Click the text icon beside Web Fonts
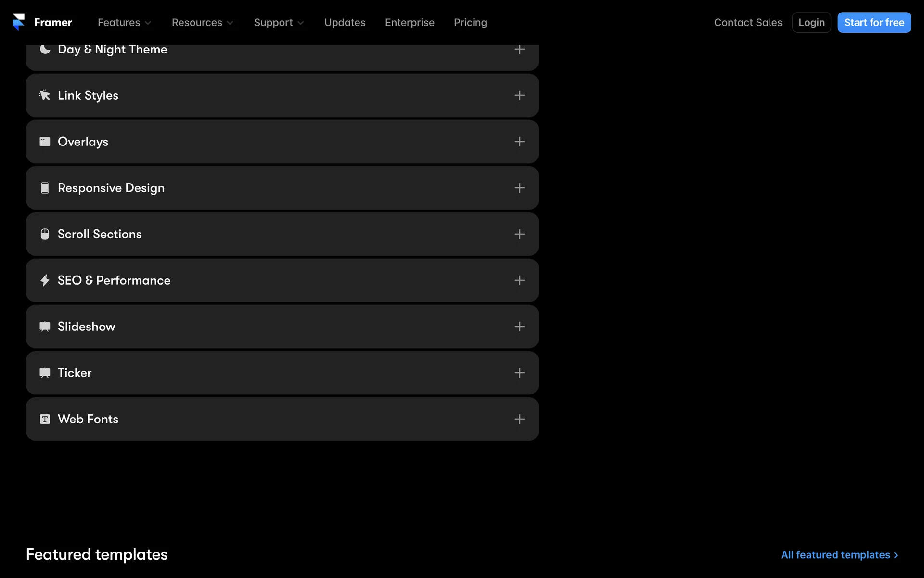924x578 pixels. click(x=45, y=419)
